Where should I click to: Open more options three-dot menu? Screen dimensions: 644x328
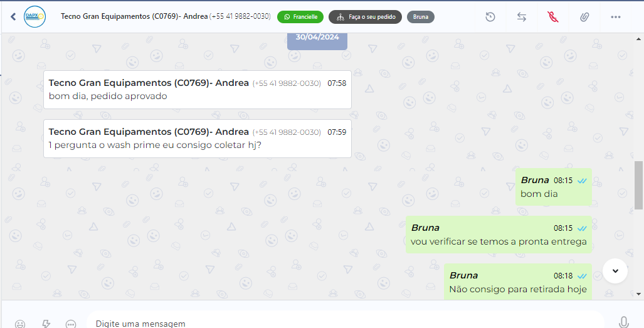click(x=616, y=17)
